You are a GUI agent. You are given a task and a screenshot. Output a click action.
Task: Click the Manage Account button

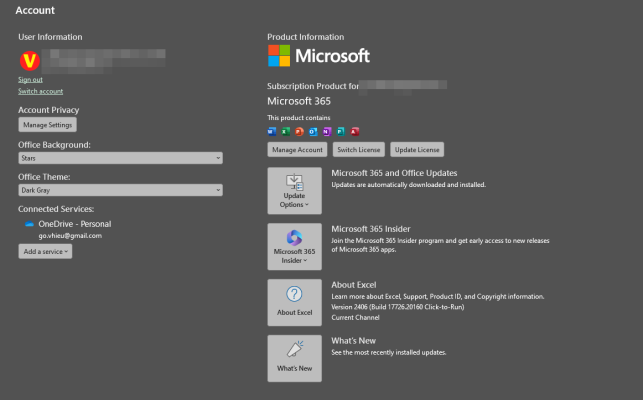[x=297, y=150]
